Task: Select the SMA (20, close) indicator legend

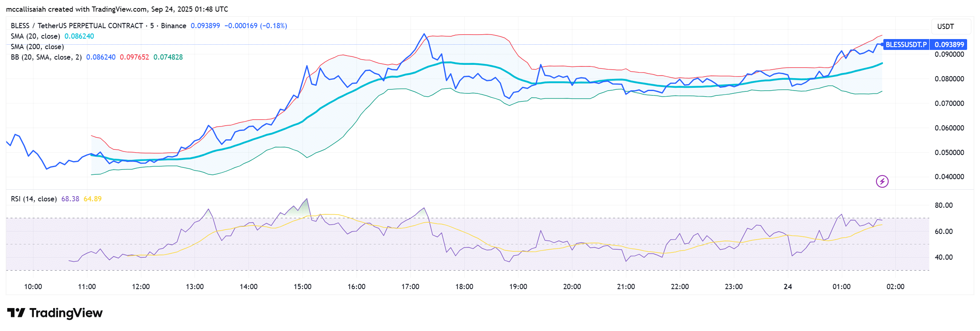Action: click(35, 36)
